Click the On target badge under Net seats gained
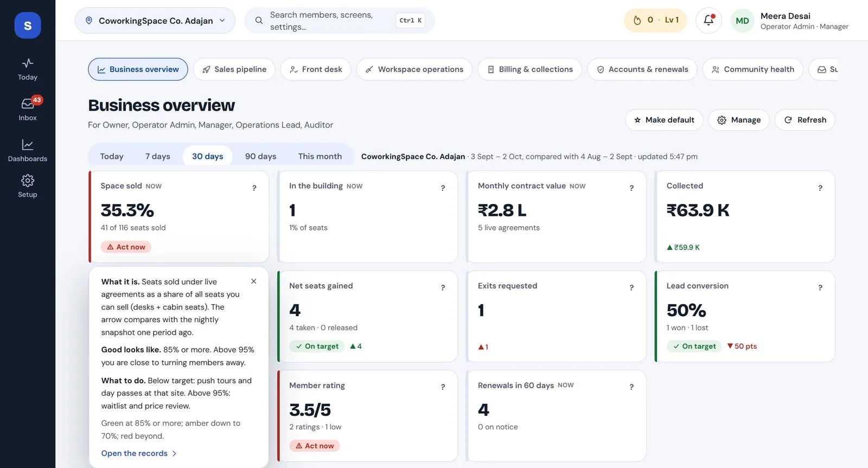 317,346
